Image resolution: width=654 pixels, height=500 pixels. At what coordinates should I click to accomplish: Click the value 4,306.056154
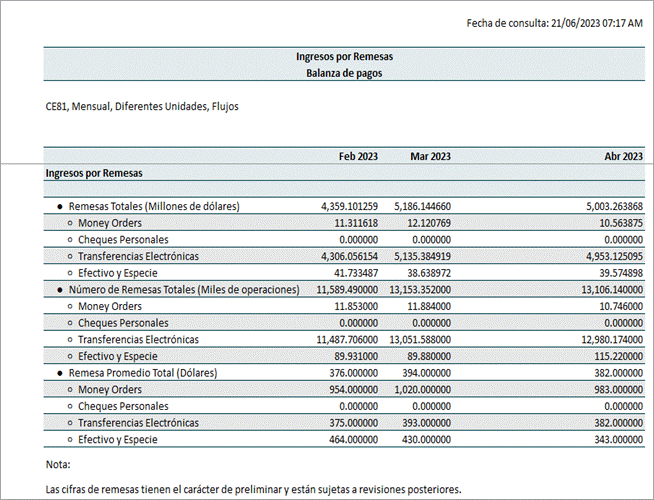tap(350, 256)
